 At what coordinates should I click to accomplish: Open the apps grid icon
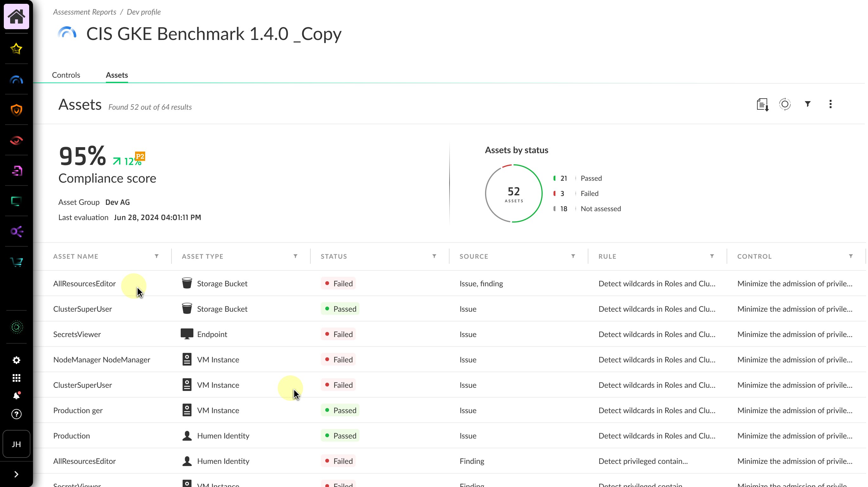click(16, 378)
